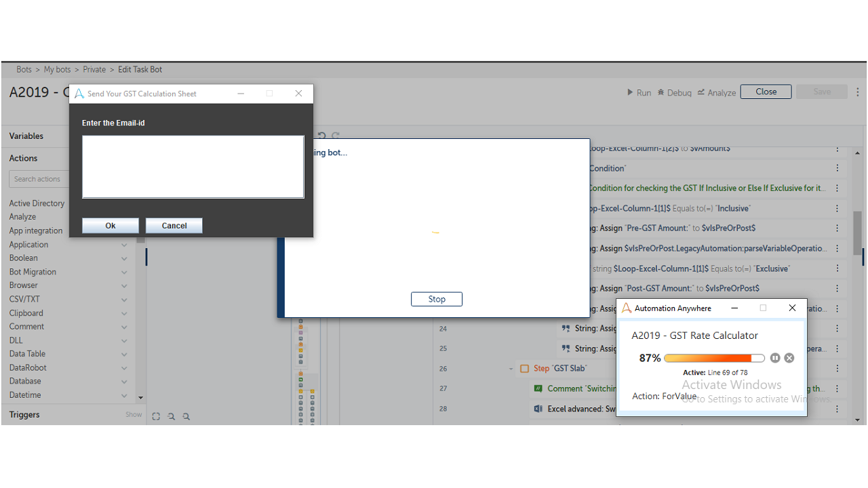The height and width of the screenshot is (488, 868).
Task: Focus the Email-id text box
Action: [x=193, y=167]
